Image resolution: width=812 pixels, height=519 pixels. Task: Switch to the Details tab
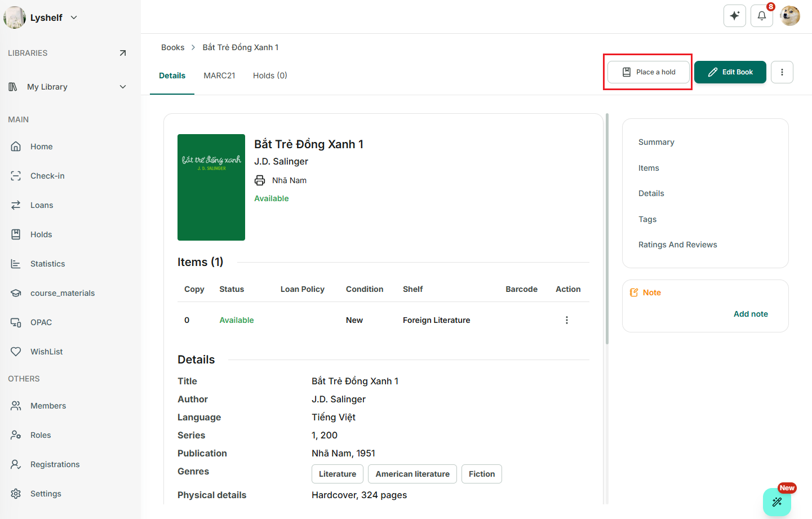click(172, 76)
